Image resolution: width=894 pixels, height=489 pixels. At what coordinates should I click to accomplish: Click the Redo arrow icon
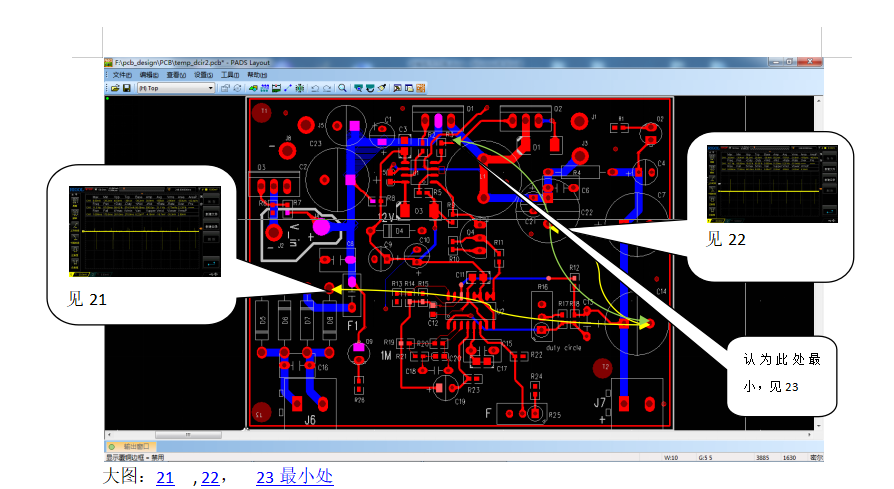point(327,88)
